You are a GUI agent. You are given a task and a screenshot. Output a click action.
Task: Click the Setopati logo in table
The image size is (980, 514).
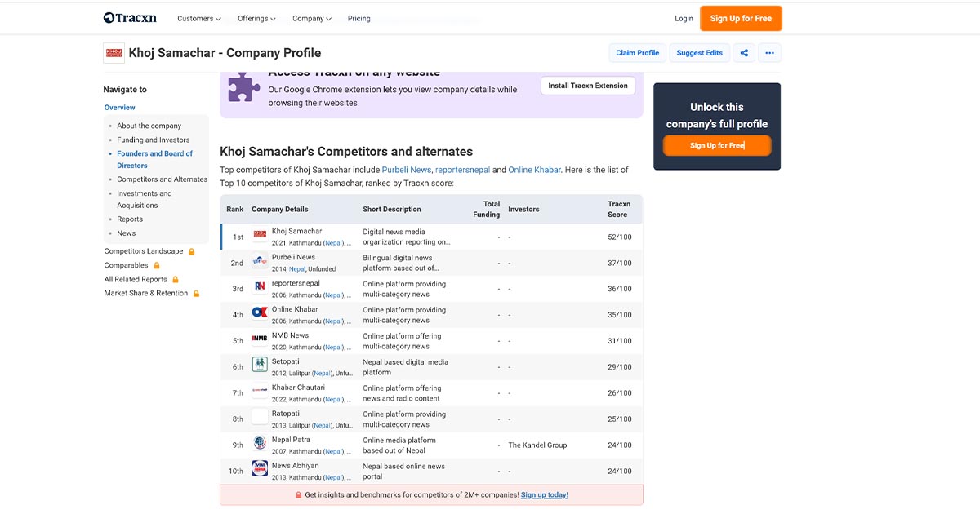[x=260, y=366]
